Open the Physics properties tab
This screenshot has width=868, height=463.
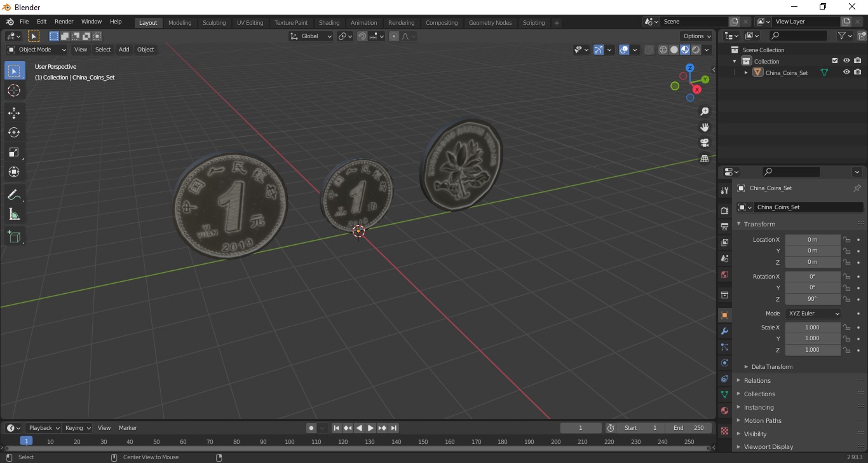click(x=724, y=363)
